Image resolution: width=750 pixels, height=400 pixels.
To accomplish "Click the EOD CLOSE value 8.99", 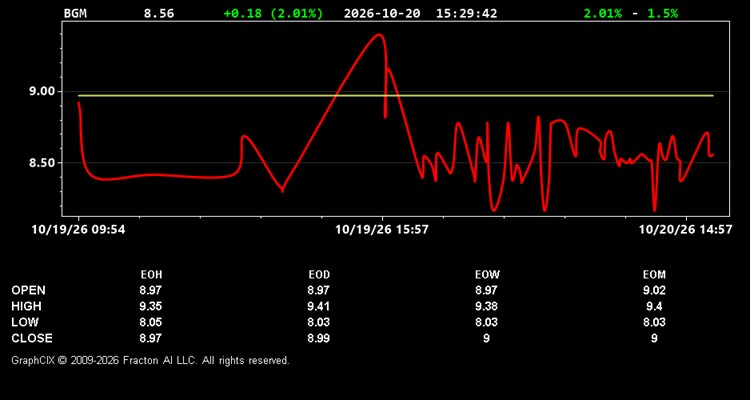I will (x=319, y=338).
